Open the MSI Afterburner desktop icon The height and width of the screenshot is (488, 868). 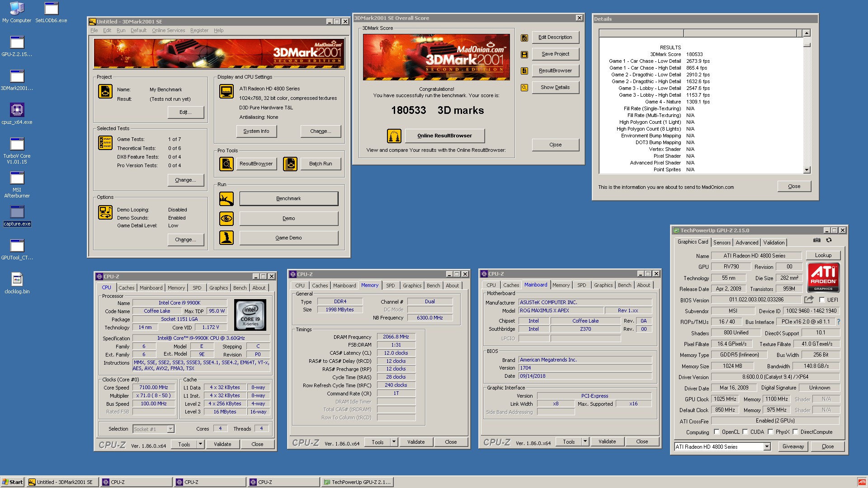[x=17, y=185]
